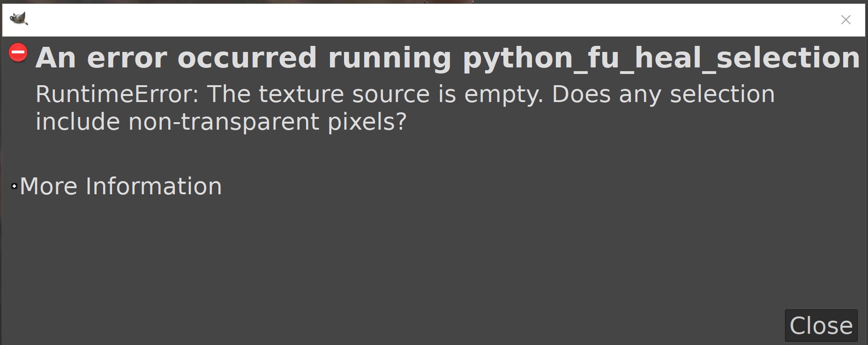Viewport: 868px width, 345px height.
Task: Expand the More Information section
Action: point(120,186)
